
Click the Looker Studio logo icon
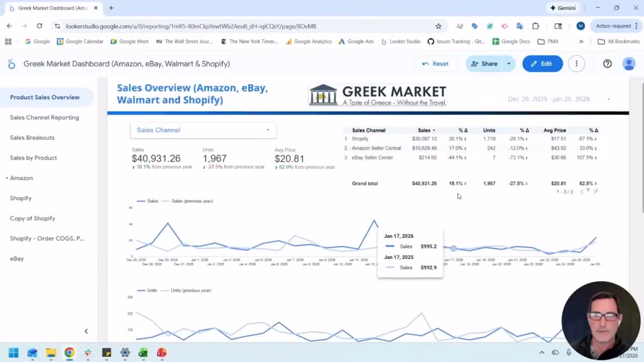pyautogui.click(x=12, y=64)
